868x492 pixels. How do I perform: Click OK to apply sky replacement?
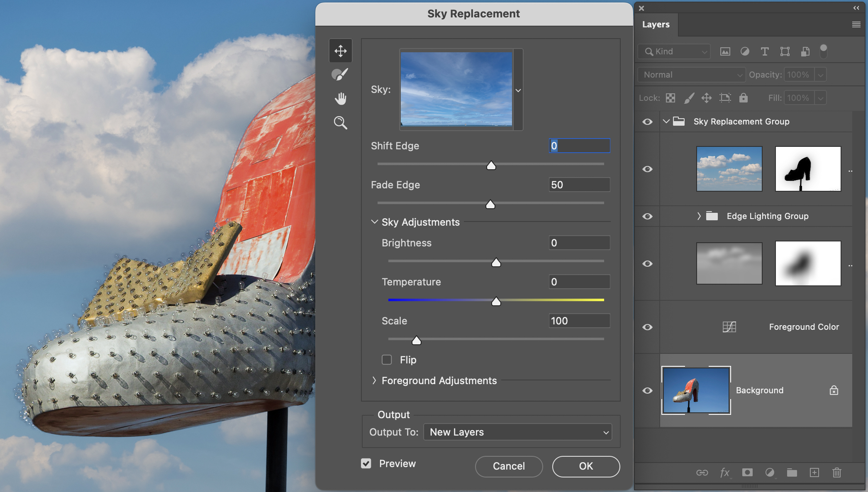pos(585,466)
